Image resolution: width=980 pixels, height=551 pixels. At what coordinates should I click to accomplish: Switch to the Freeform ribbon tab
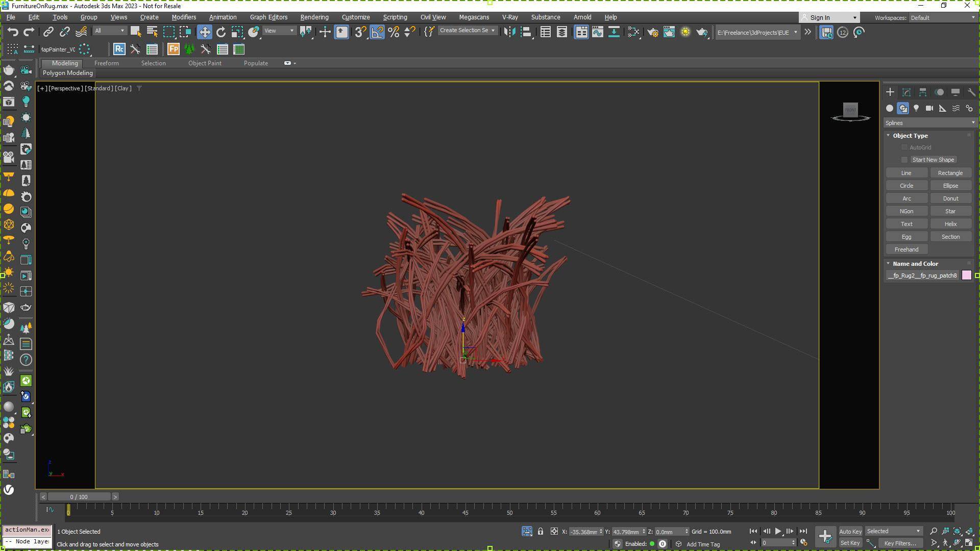pyautogui.click(x=106, y=63)
